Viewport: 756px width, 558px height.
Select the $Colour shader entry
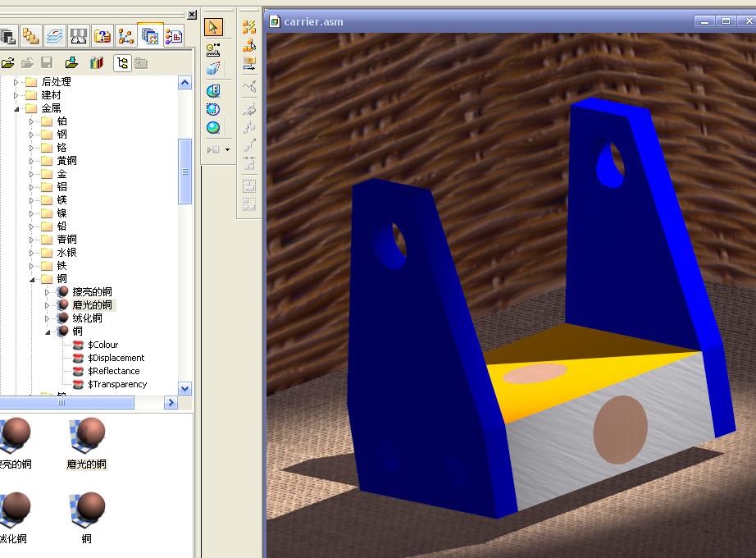[102, 345]
